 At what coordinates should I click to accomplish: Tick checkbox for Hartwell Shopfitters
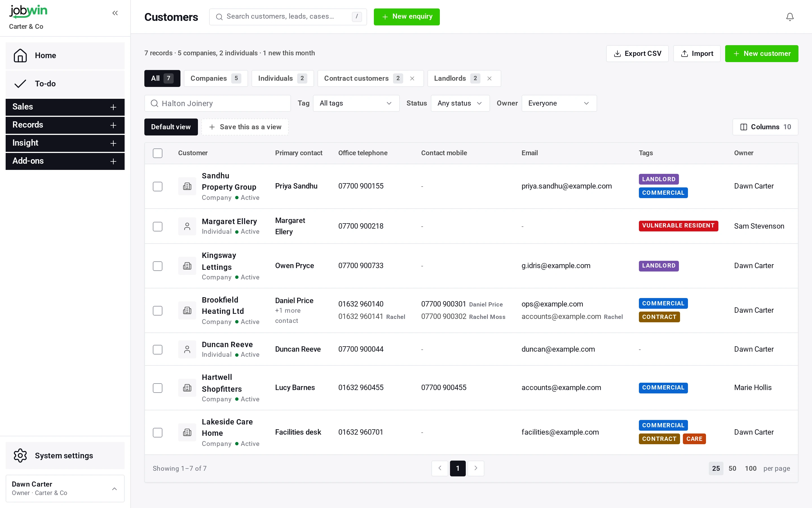[x=158, y=388]
